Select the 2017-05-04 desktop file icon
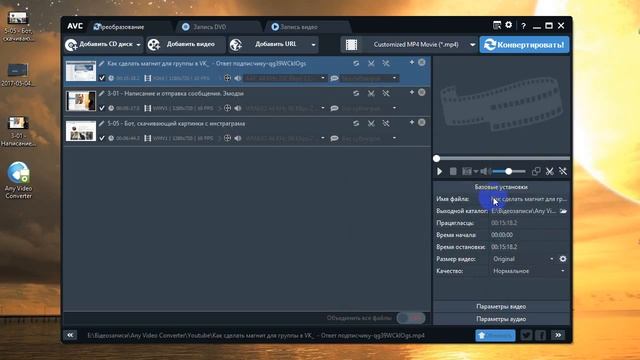640x360 pixels. point(18,74)
